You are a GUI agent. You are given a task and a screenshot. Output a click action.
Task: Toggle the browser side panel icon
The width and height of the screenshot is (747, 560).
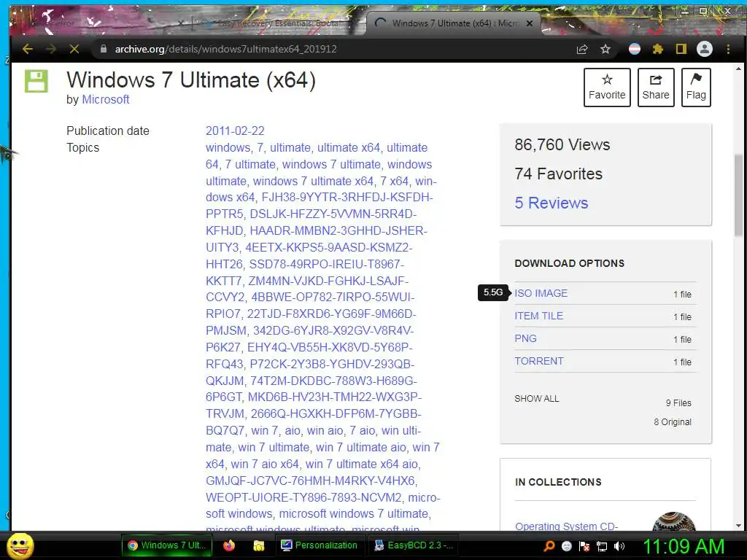pos(681,49)
